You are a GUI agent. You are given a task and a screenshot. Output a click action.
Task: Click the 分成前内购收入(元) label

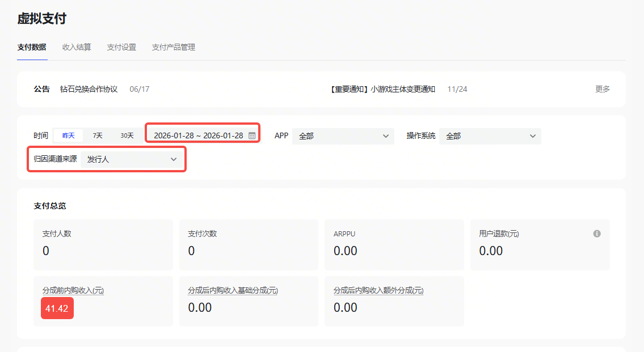[x=73, y=290]
